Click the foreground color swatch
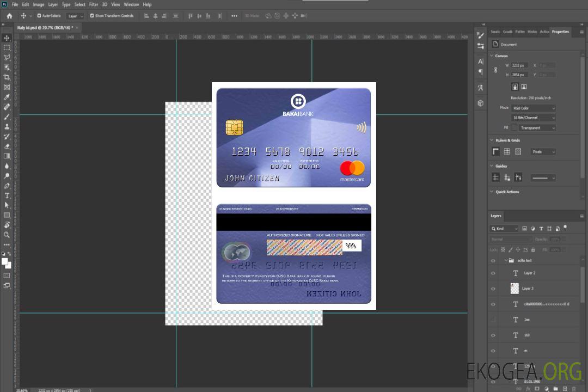Image resolution: width=588 pixels, height=392 pixels. [x=5, y=262]
